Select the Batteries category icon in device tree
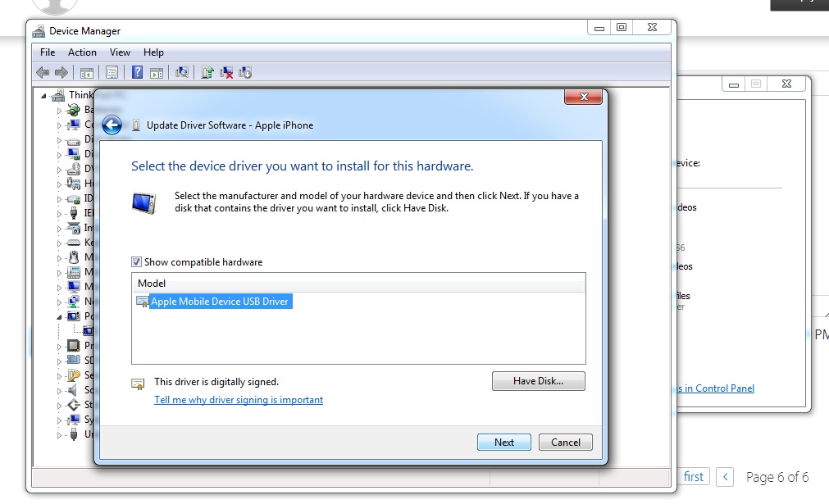This screenshot has height=504, width=829. click(74, 110)
